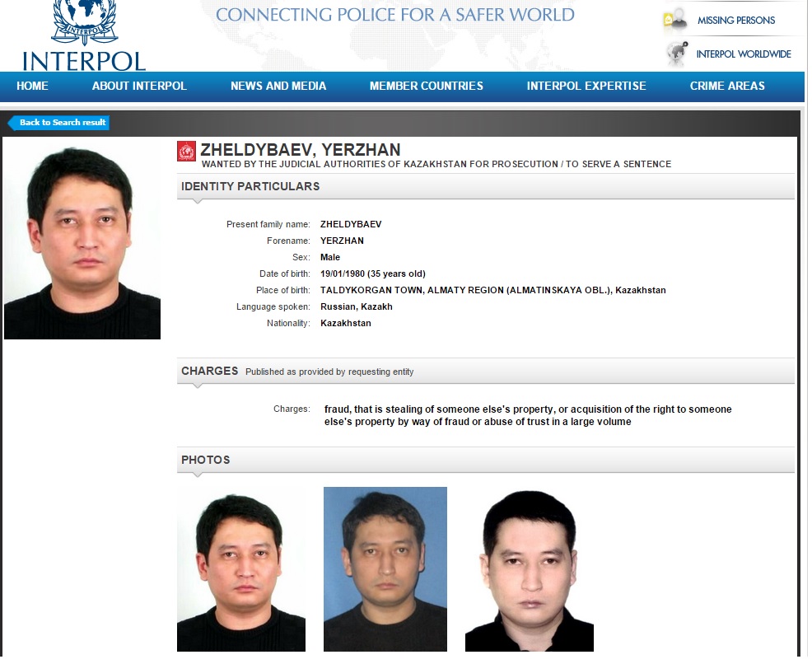The height and width of the screenshot is (664, 812).
Task: Collapse the Charges section header
Action: tap(486, 371)
